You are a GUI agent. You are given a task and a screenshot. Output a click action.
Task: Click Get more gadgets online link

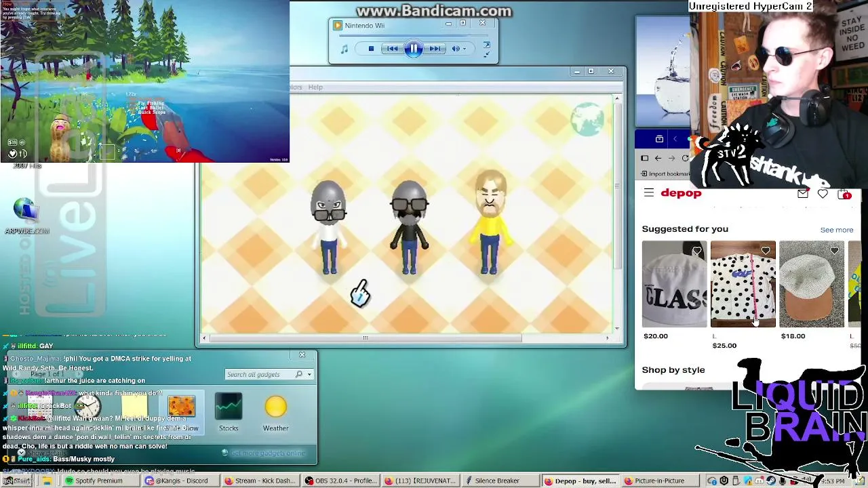point(269,453)
